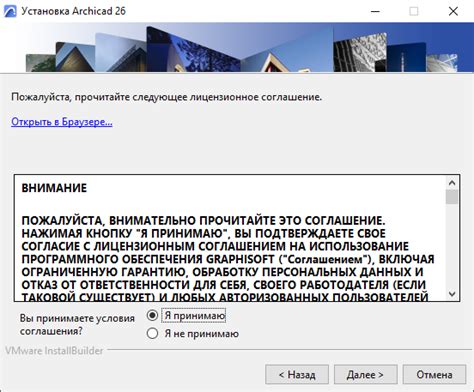Viewport: 474px width, 392px height.
Task: Click license line starting "ПРОГРАММНОГО ОБЕСПЕЧЕНИЯ GRAPHISOFT"
Action: (228, 259)
